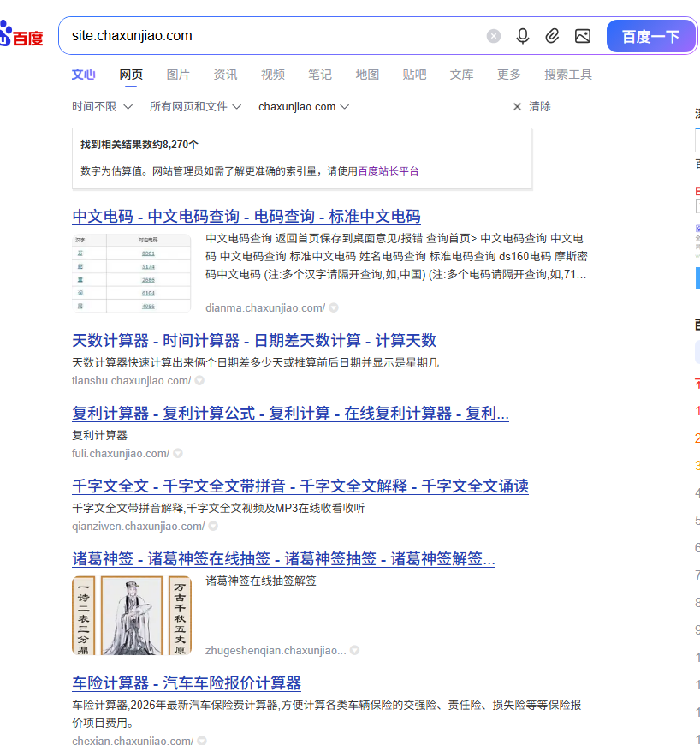Expand the 所有网页和文件 file type dropdown
The width and height of the screenshot is (700, 745).
pos(195,106)
